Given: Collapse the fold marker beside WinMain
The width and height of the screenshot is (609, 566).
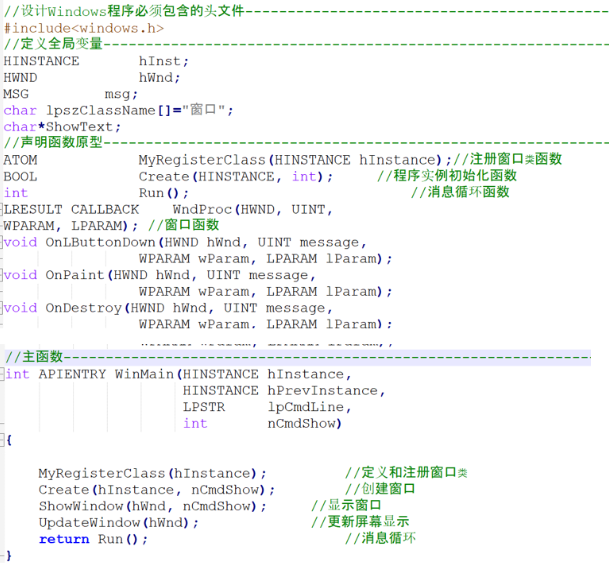Looking at the screenshot, I should coord(2,374).
